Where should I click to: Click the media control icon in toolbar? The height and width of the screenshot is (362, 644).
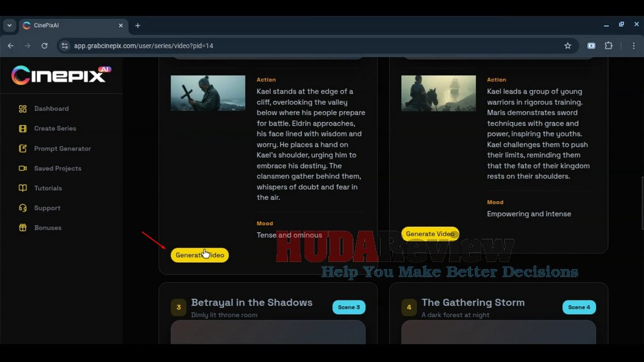click(591, 45)
